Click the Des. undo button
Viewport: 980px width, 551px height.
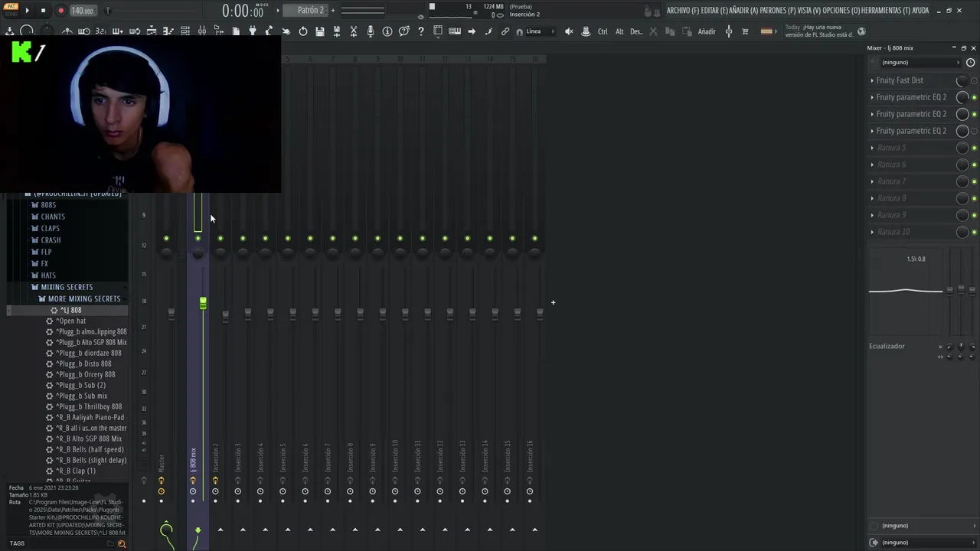point(636,31)
